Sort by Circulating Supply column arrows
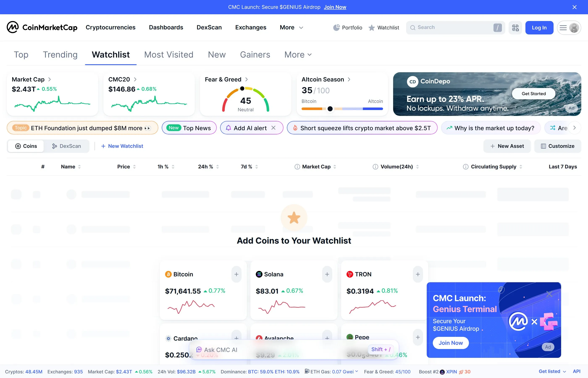Screen dimensions: 588x378 point(521,167)
